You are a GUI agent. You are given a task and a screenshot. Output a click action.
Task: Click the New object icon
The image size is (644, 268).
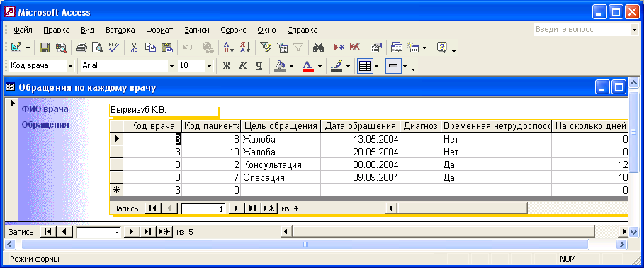[x=413, y=48]
